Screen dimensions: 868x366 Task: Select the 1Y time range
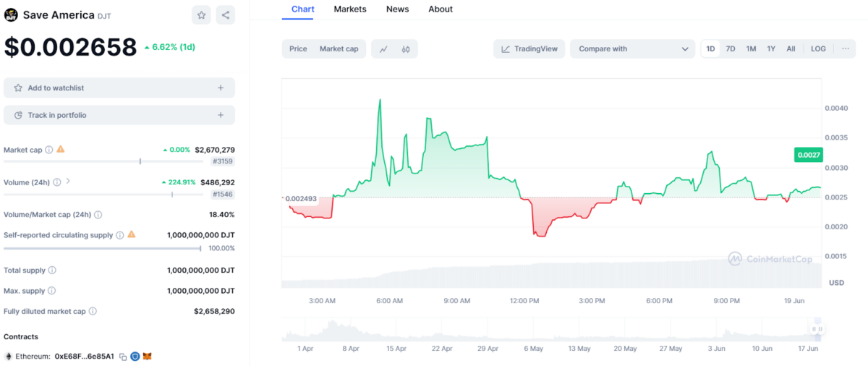(771, 48)
